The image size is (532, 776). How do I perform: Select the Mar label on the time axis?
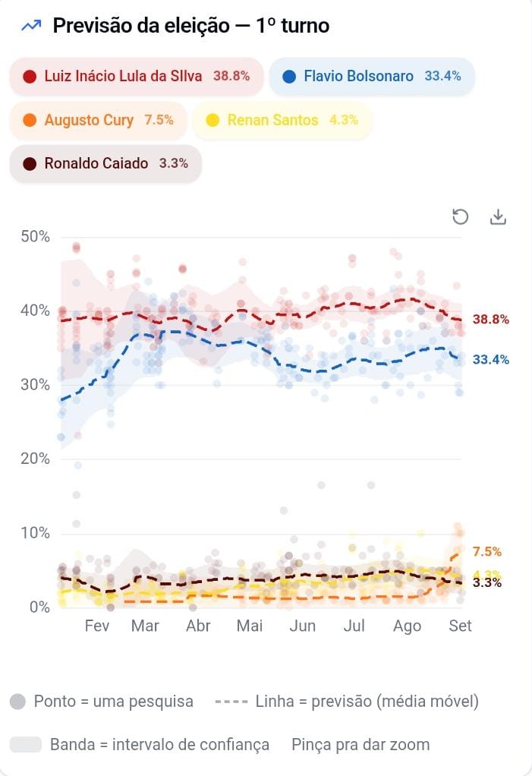coord(145,626)
